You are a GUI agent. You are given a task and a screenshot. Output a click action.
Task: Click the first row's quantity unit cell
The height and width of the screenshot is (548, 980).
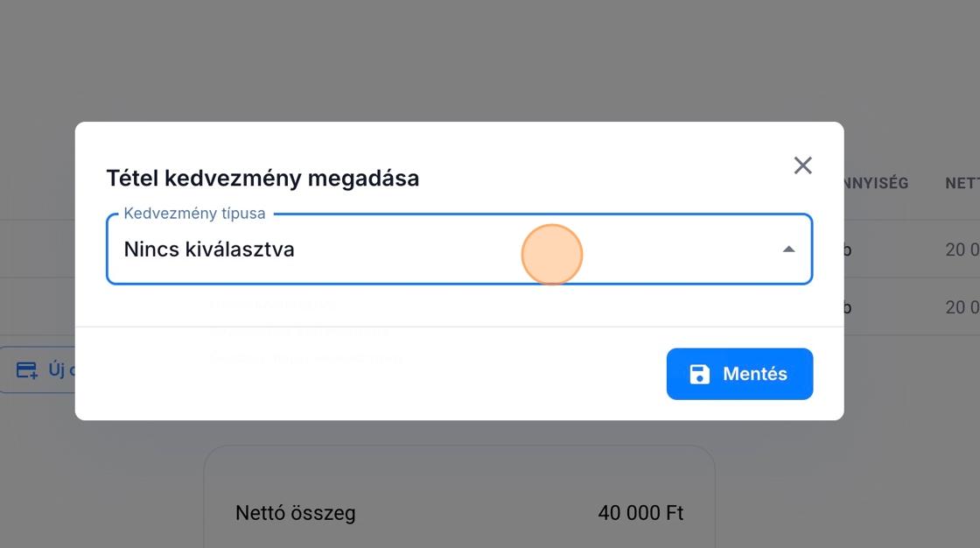point(847,250)
